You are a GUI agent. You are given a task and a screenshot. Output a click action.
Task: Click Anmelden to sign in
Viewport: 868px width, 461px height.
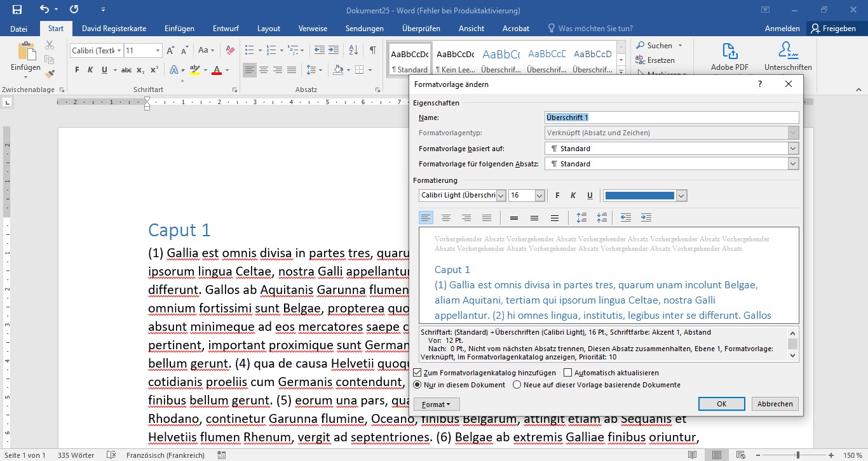pos(782,29)
